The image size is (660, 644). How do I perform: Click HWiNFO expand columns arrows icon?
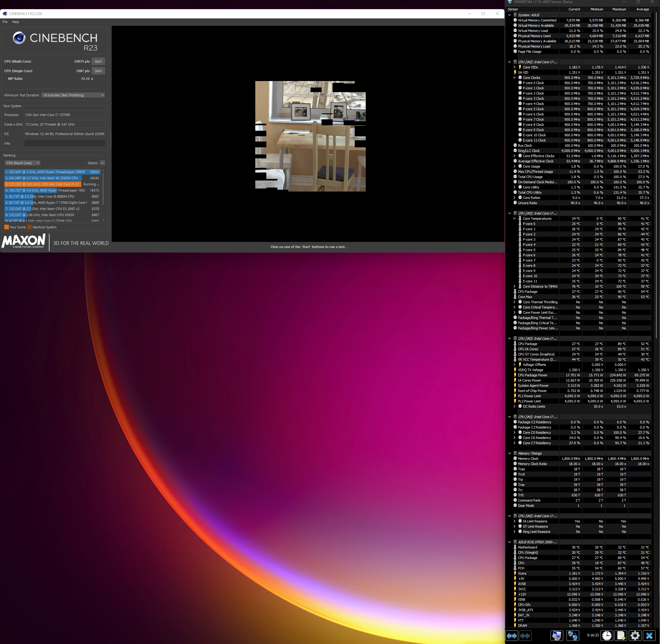tap(511, 636)
